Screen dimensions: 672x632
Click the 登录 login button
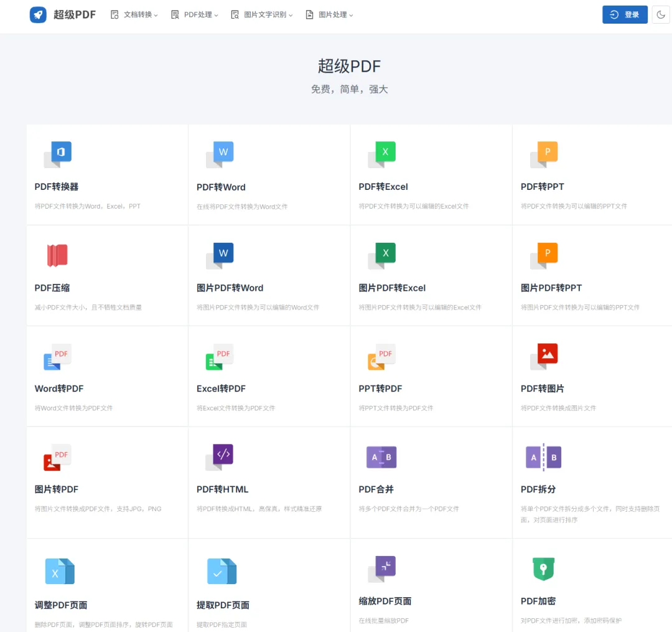click(625, 14)
